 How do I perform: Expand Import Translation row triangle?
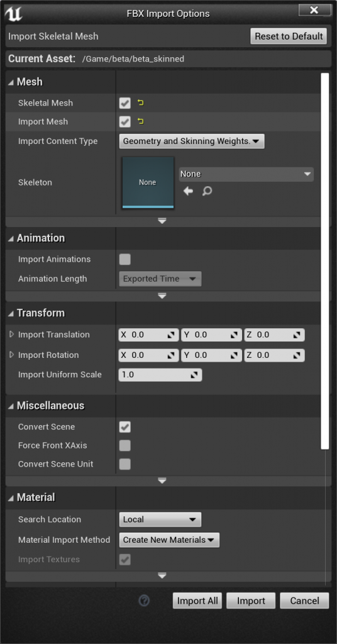click(12, 335)
